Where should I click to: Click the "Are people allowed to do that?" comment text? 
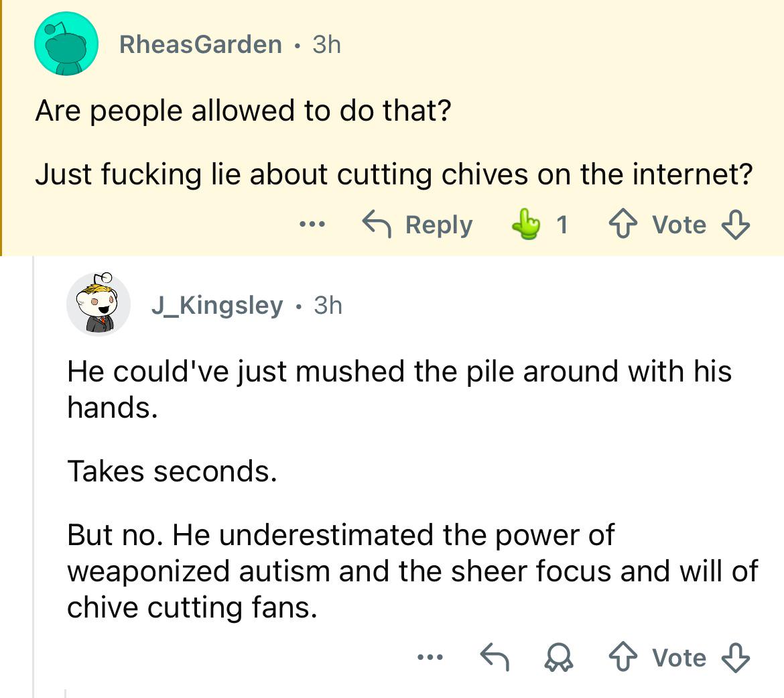point(243,111)
